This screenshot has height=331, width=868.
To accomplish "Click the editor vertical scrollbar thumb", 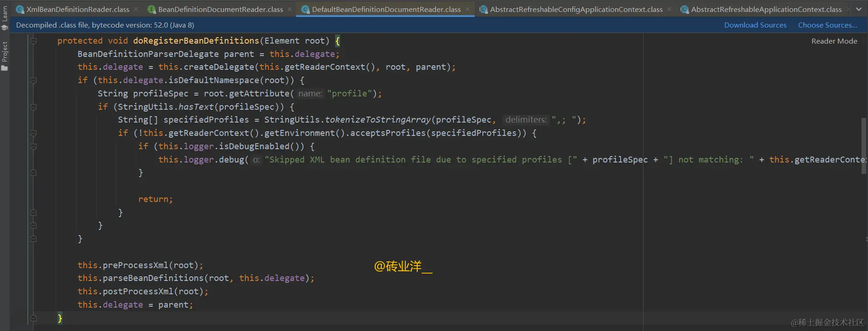I will [x=864, y=146].
